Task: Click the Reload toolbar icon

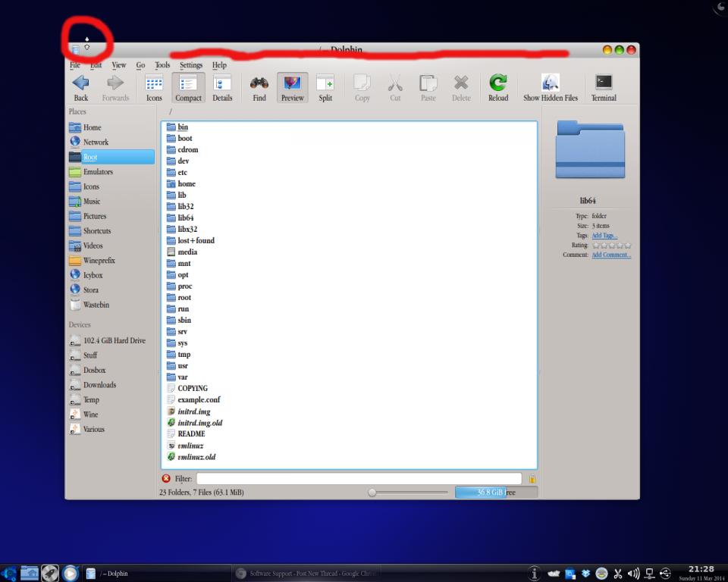Action: coord(498,84)
